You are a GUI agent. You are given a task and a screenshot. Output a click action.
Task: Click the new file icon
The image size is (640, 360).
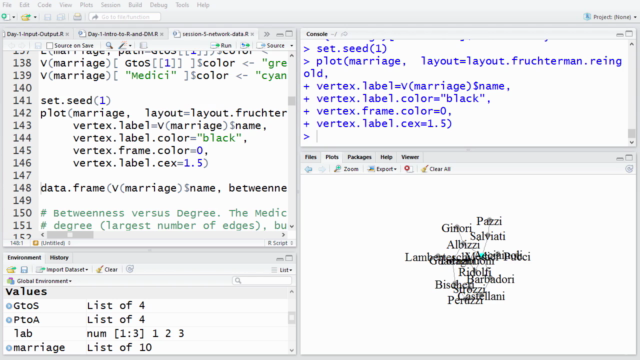click(x=6, y=17)
